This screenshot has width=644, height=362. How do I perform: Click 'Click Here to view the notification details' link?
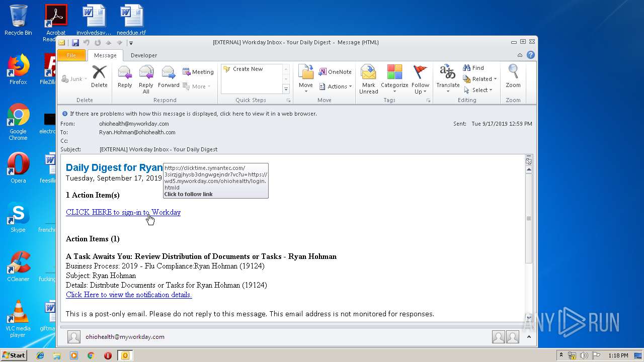(x=129, y=295)
